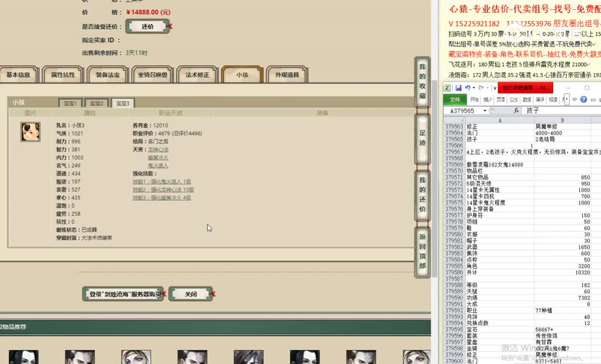Expand Customize Quick Access Toolbar dropdown

point(495,88)
